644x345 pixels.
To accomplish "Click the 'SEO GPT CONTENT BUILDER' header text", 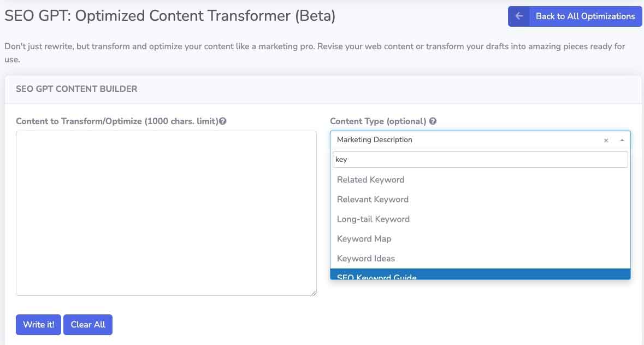I will pos(76,89).
